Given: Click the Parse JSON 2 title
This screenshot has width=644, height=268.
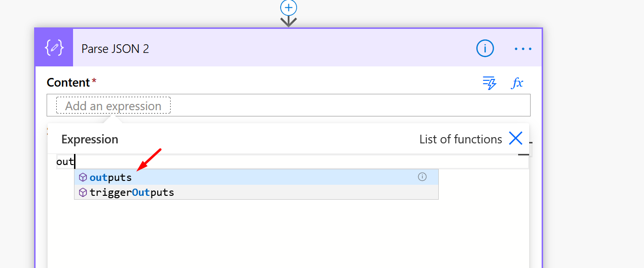Looking at the screenshot, I should click(115, 49).
